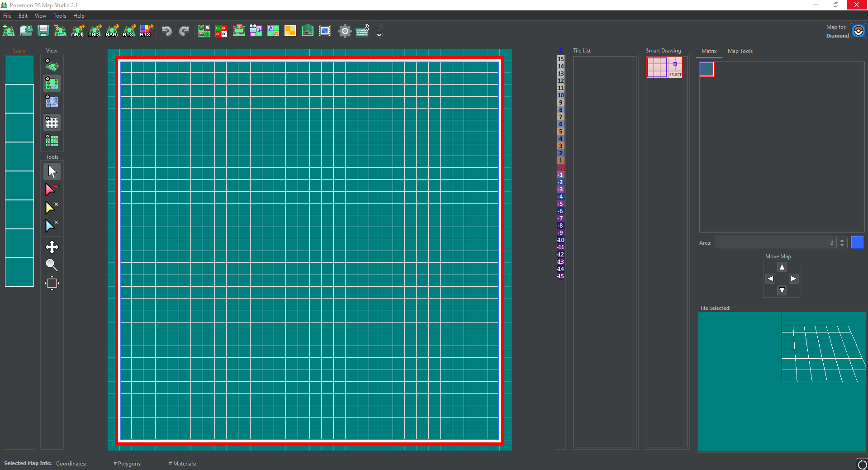Select the Move tool in the Tools panel
The height and width of the screenshot is (470, 868).
(52, 247)
